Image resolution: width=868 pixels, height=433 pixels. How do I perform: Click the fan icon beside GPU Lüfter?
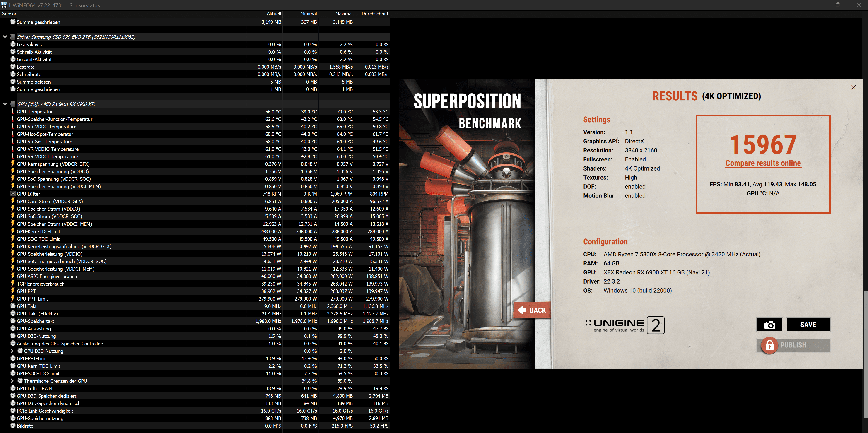click(13, 194)
